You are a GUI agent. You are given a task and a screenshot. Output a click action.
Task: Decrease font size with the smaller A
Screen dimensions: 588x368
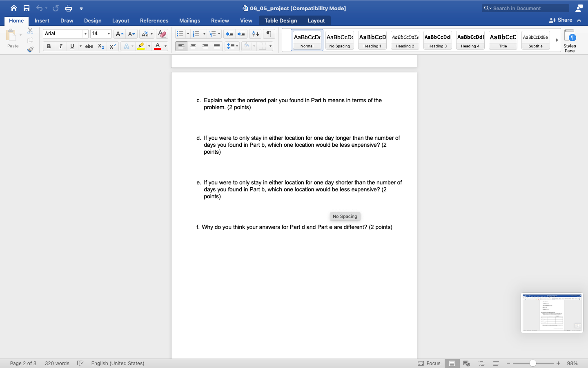click(x=131, y=34)
